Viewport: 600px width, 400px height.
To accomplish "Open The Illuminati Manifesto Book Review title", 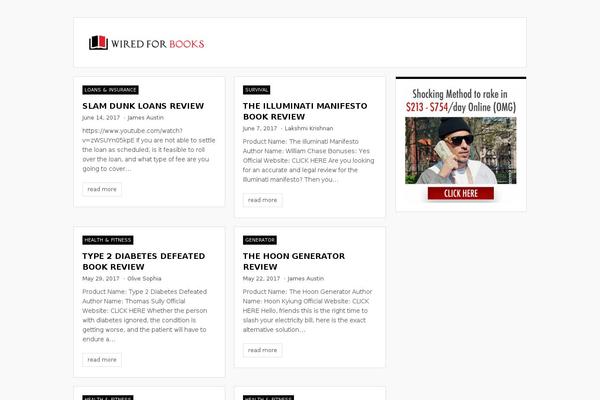I will click(x=305, y=111).
